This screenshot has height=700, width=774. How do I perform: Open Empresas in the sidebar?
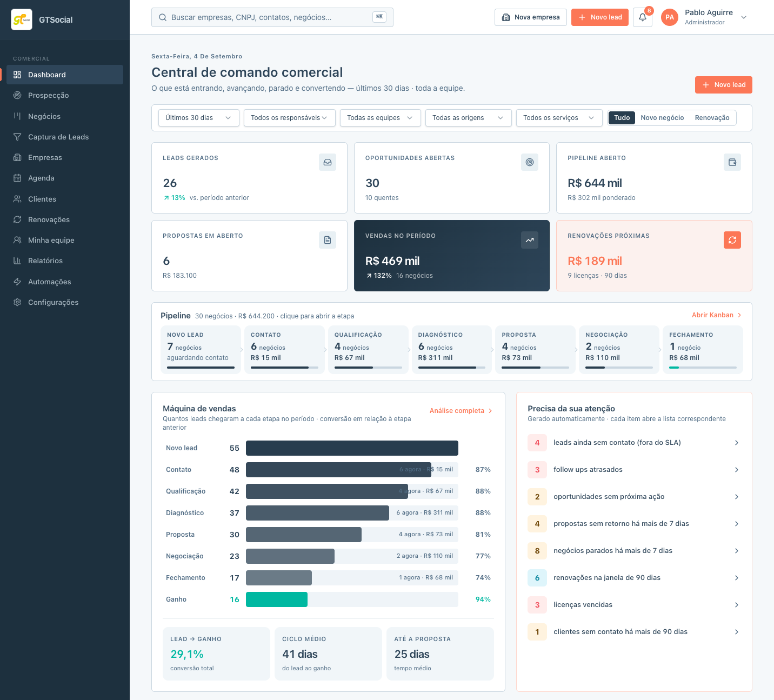65,157
